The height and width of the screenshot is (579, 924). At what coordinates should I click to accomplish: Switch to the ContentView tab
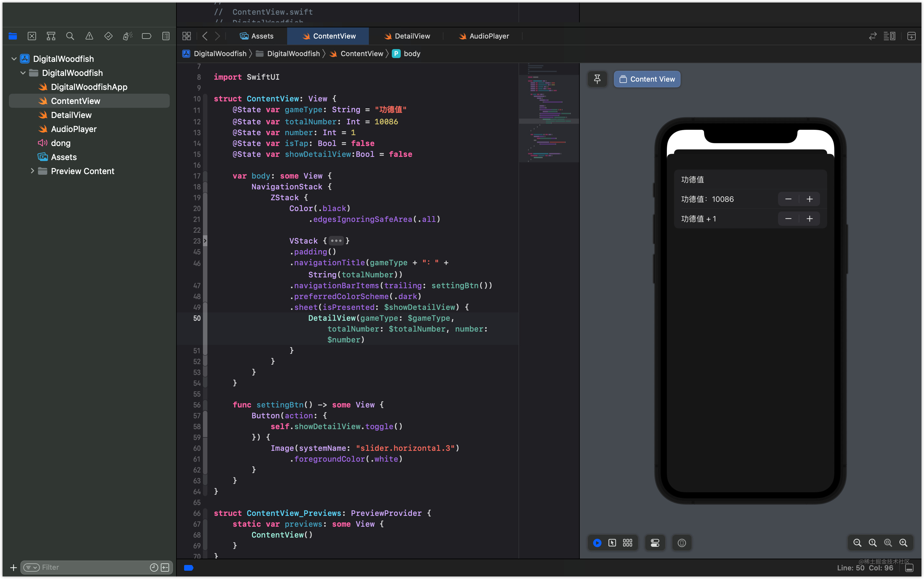pyautogui.click(x=328, y=36)
